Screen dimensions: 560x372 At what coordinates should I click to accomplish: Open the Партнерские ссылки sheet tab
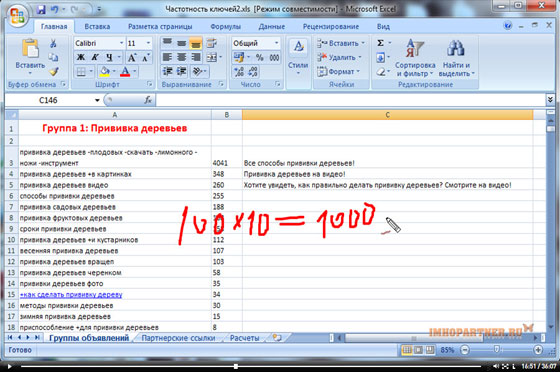[178, 338]
